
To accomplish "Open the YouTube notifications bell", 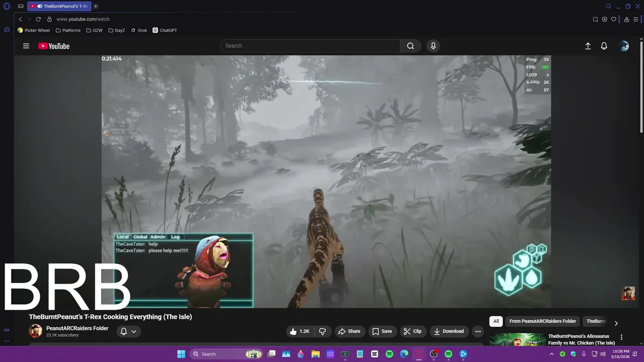I will [604, 46].
